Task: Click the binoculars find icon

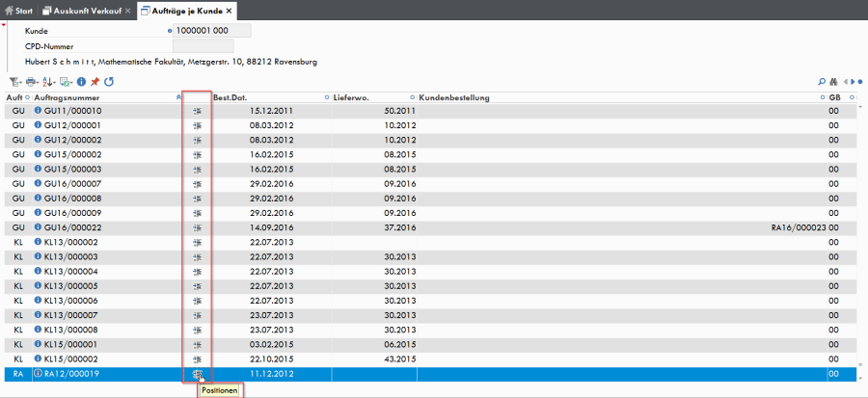Action: (x=833, y=82)
